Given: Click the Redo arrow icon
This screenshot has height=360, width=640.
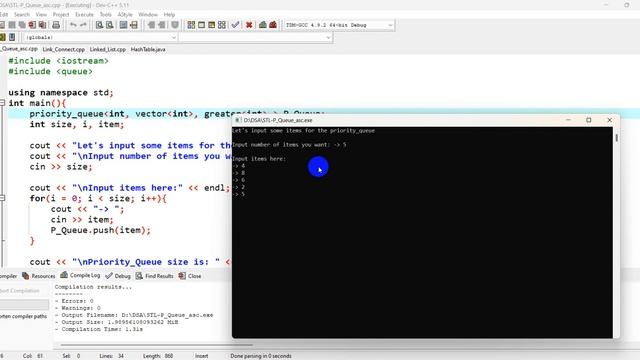Looking at the screenshot, I should point(83,25).
